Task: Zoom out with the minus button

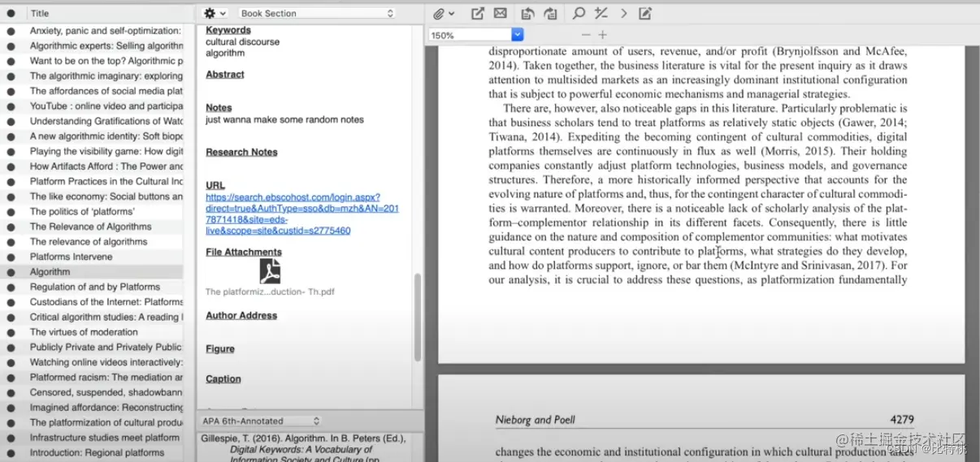Action: pos(586,35)
